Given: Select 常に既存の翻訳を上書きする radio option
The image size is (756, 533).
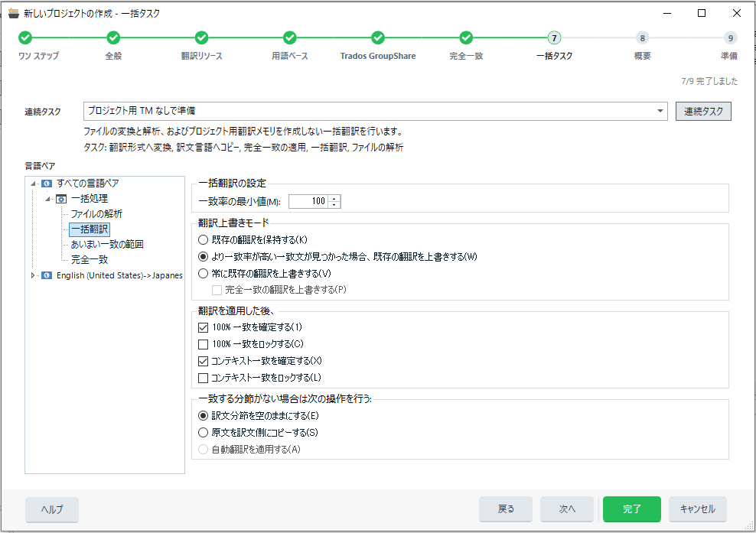Looking at the screenshot, I should point(204,273).
